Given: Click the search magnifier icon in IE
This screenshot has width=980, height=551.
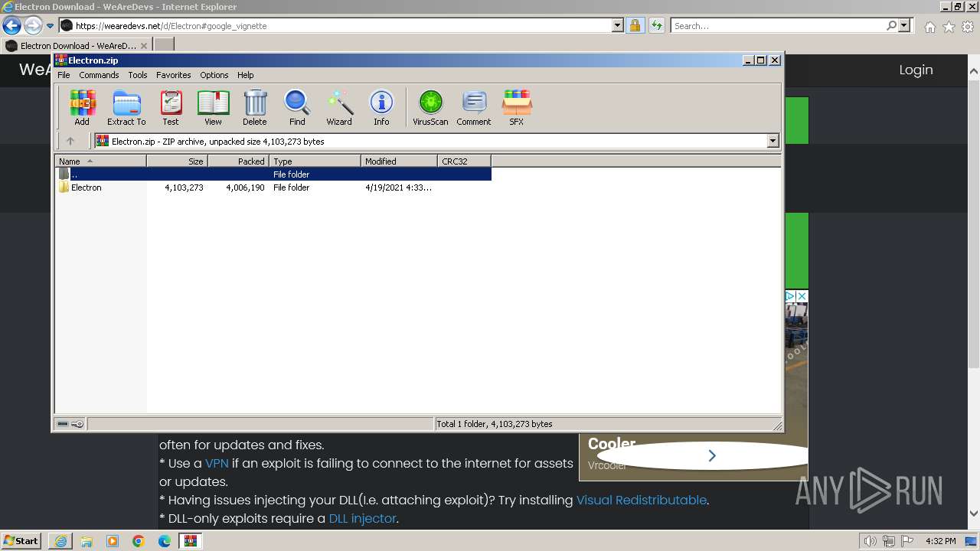Looking at the screenshot, I should [x=891, y=25].
